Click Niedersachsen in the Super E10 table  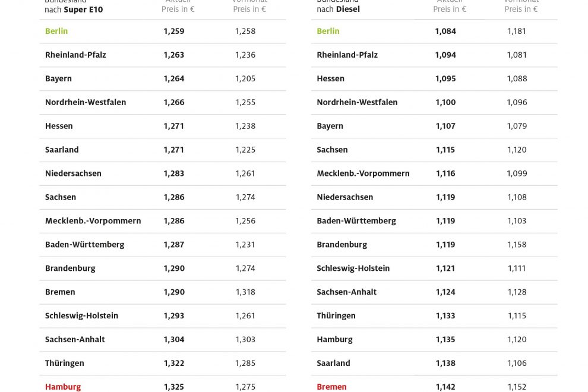(x=73, y=173)
